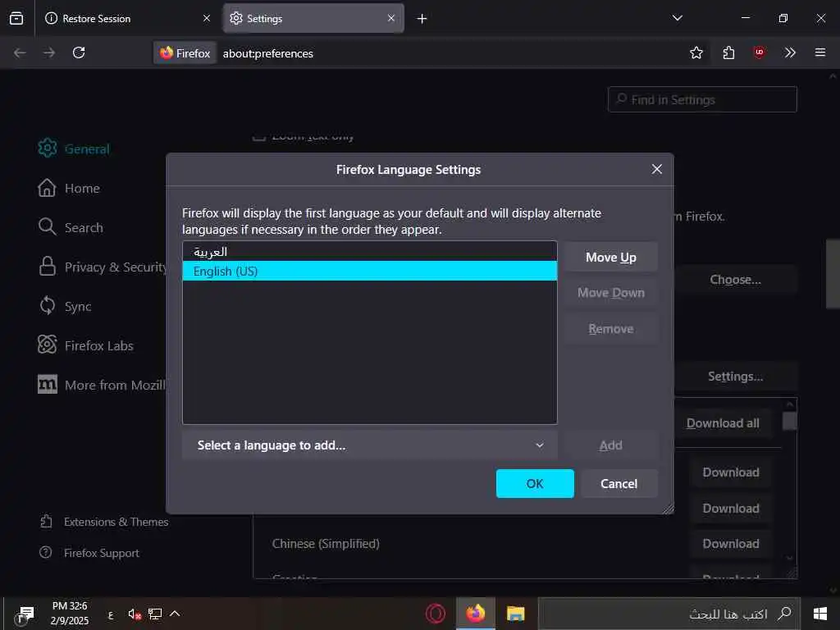Expand the list all tabs arrow
840x630 pixels.
(677, 18)
